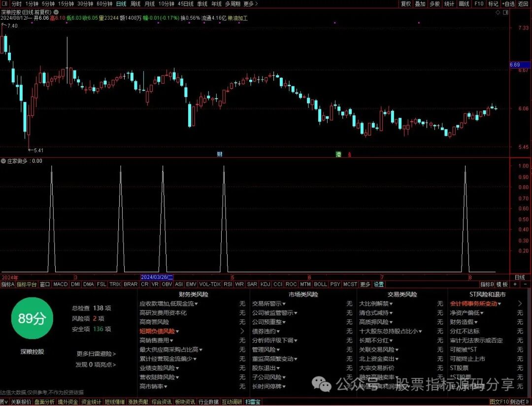Viewport: 532px width, 406px height.
Task: Switch indicator to KDJ
Action: tap(266, 284)
